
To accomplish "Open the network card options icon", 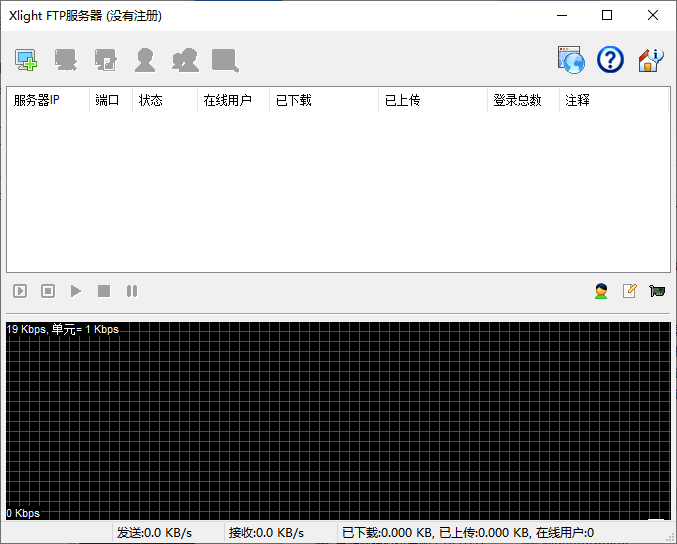I will (657, 291).
